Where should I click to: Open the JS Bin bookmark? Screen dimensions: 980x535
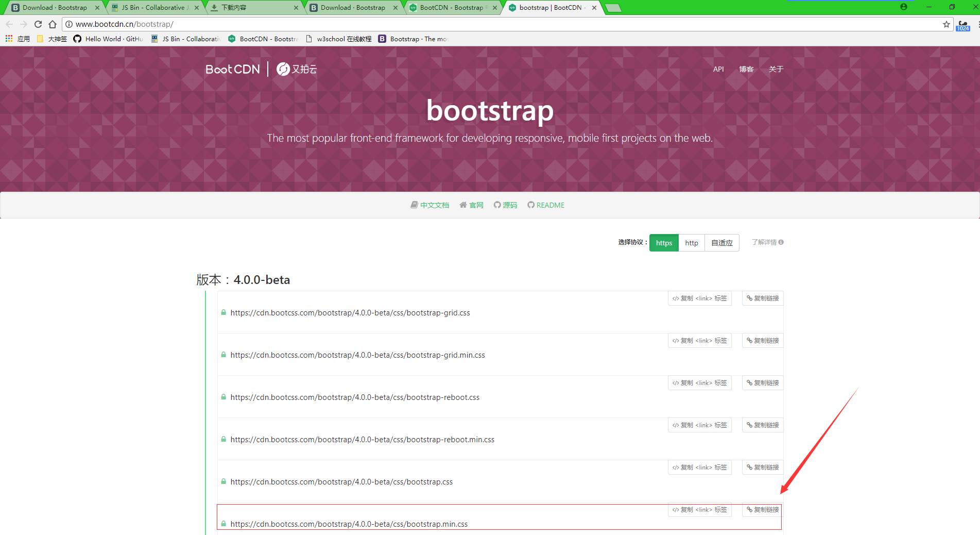coord(185,39)
